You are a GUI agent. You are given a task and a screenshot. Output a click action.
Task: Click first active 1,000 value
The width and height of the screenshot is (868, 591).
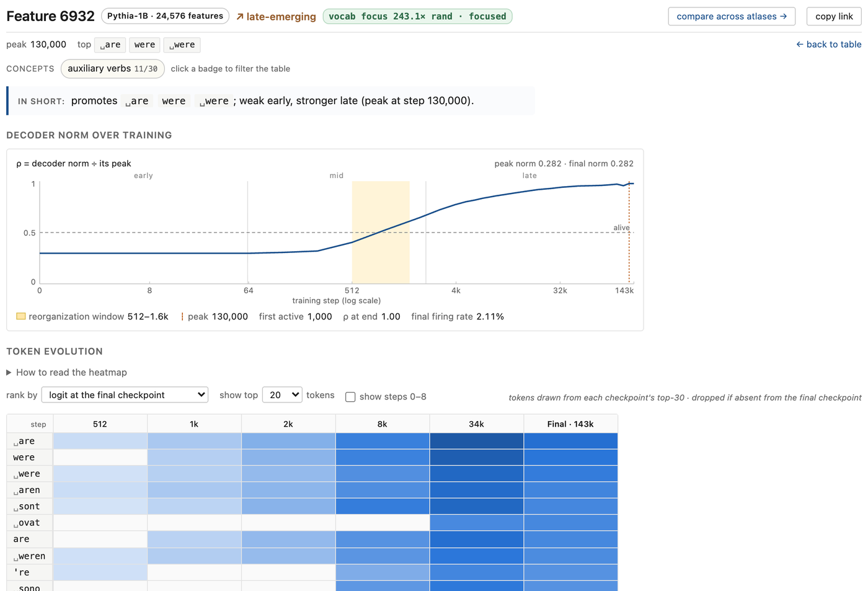pyautogui.click(x=319, y=316)
